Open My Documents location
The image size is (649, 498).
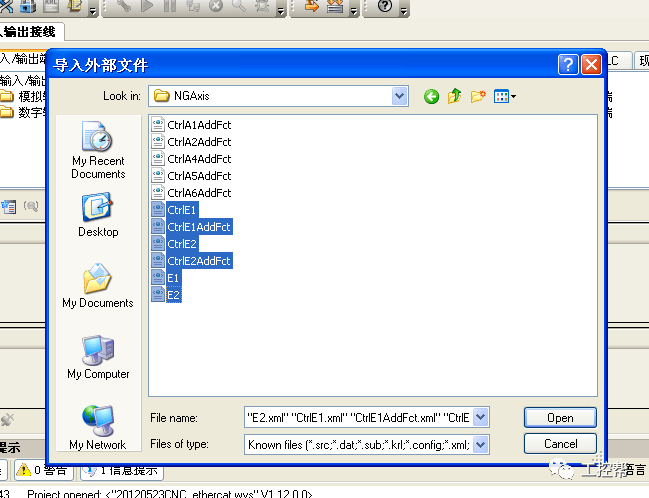point(98,285)
